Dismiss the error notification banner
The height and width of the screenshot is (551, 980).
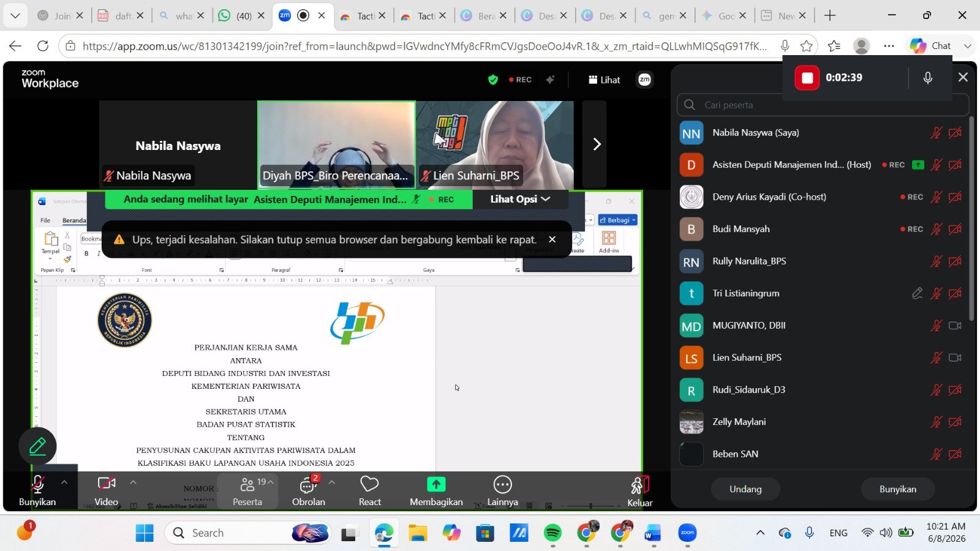[x=552, y=239]
